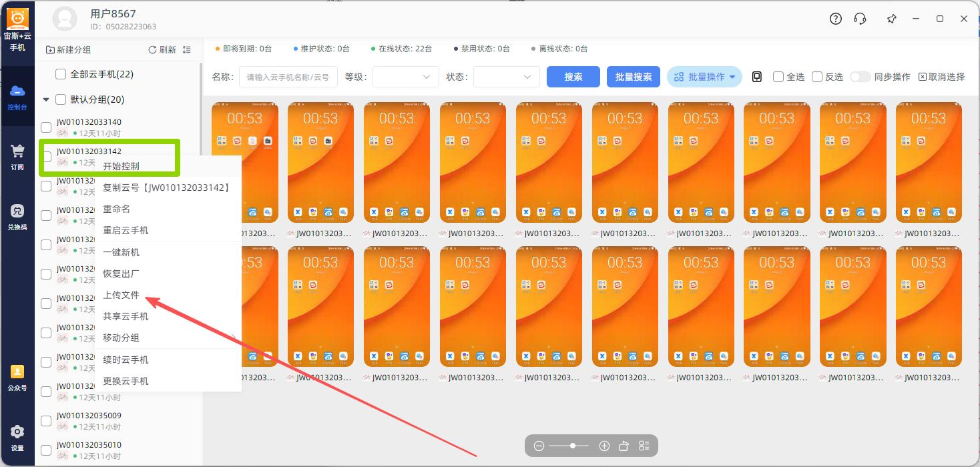Image resolution: width=980 pixels, height=467 pixels.
Task: Check the box for JW010132035009
Action: click(x=46, y=421)
